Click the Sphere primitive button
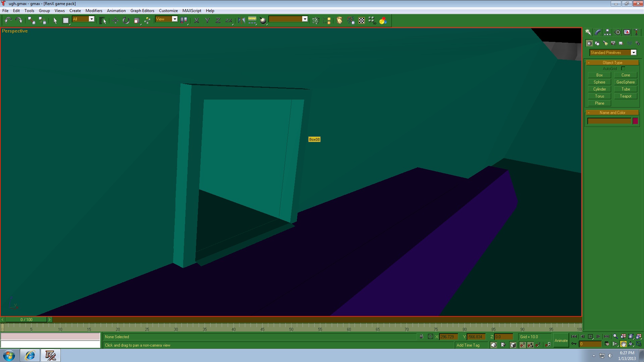This screenshot has width=644, height=362. (x=599, y=82)
